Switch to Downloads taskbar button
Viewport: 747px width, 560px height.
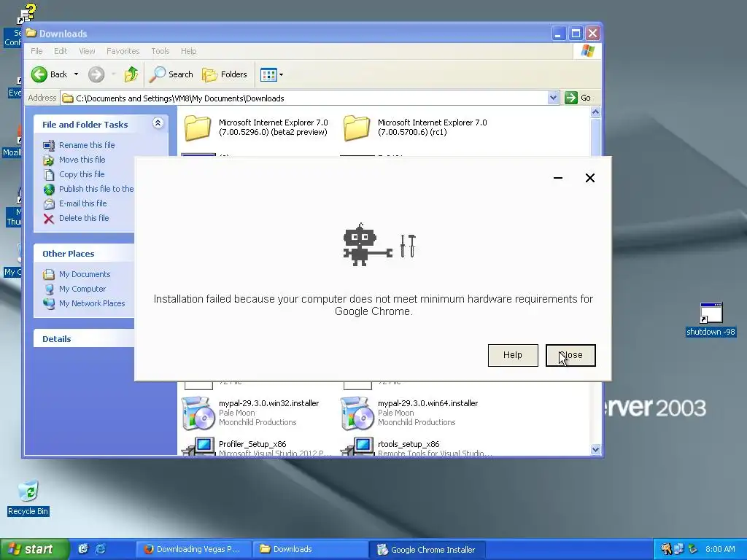click(x=310, y=550)
